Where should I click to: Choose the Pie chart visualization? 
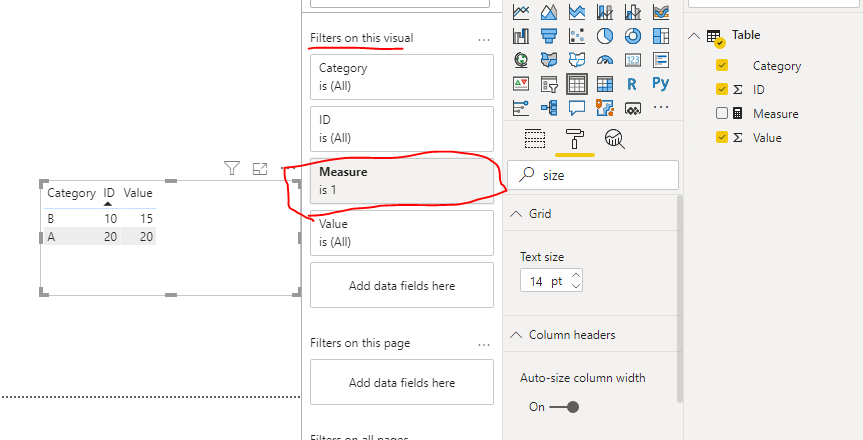coord(605,36)
